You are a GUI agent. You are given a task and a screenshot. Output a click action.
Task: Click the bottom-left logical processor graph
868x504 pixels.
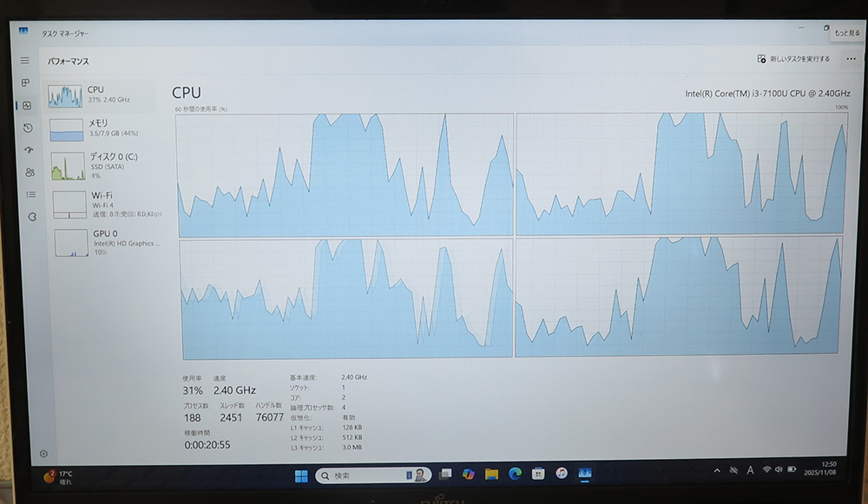346,298
